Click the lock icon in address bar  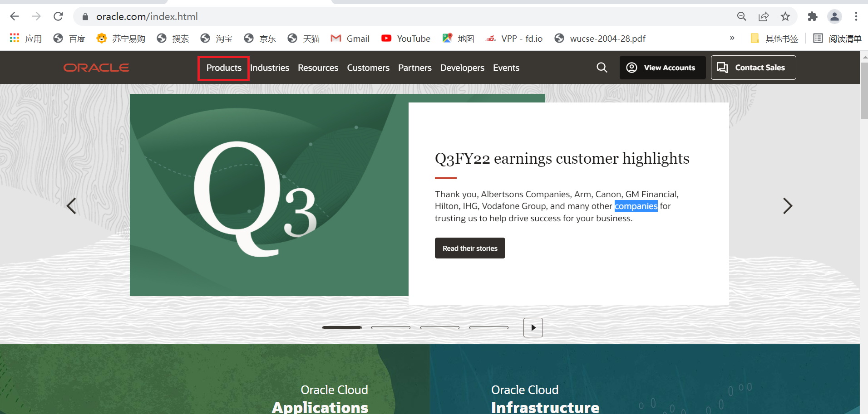pyautogui.click(x=85, y=17)
